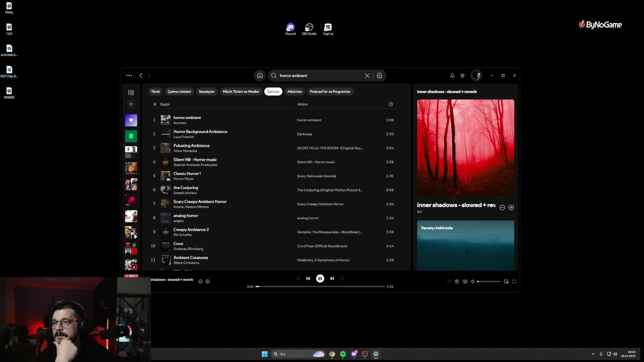Screen dimensions: 644x362
Task: Click the Windows Start button
Action: coord(265,354)
